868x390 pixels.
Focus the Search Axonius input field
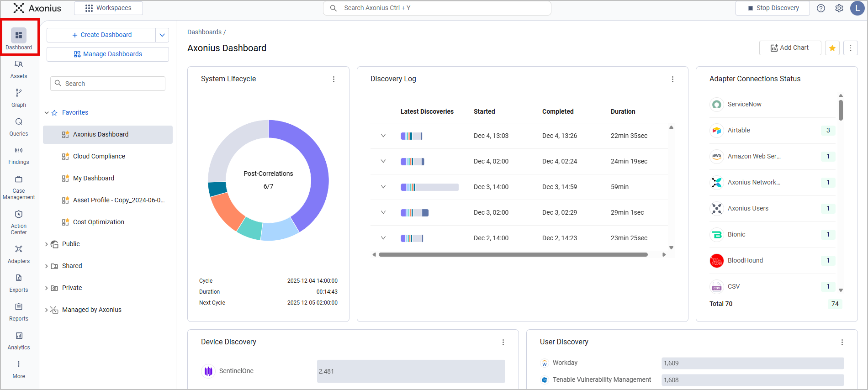(437, 8)
